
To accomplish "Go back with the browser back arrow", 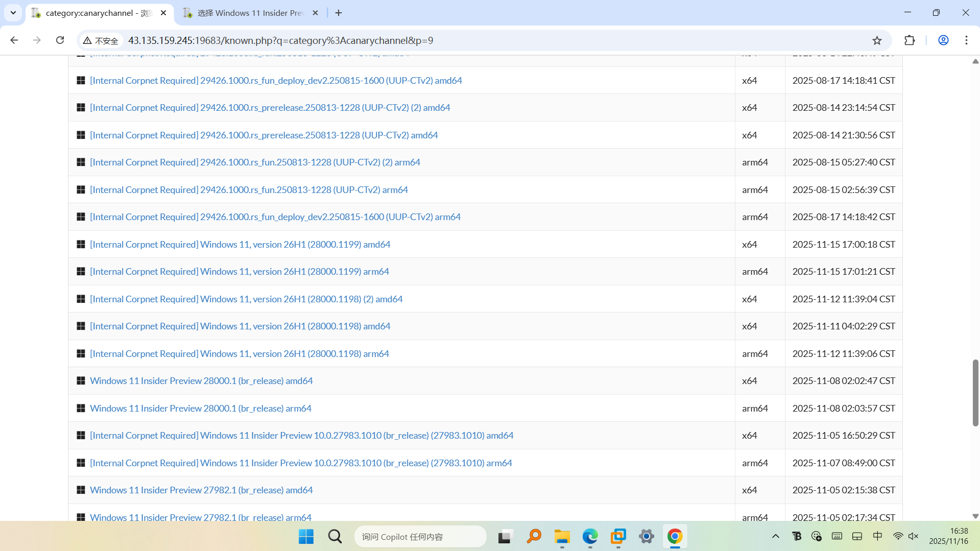I will coord(14,40).
